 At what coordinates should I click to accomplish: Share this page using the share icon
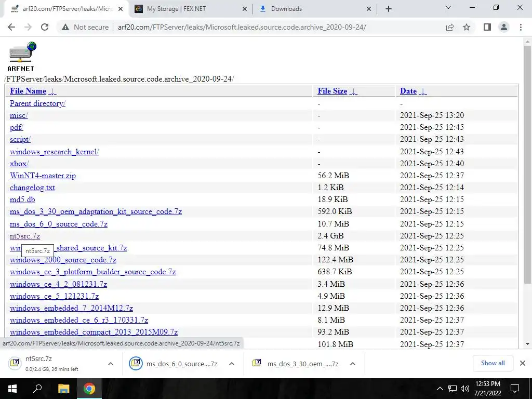point(449,27)
